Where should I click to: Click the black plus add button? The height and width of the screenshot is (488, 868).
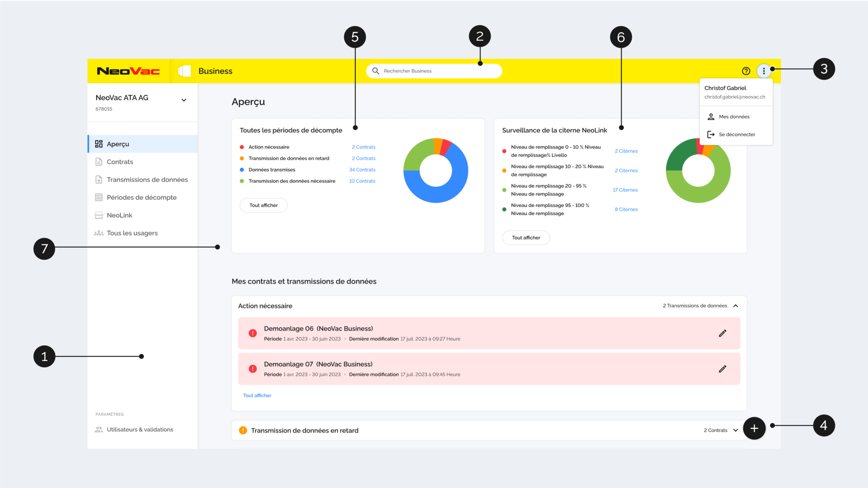coord(754,428)
